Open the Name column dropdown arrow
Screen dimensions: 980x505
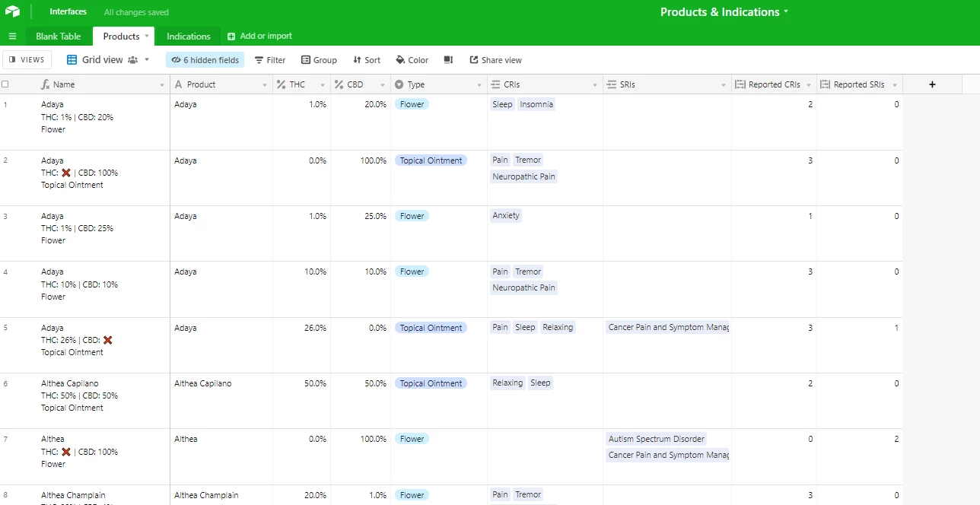(162, 85)
